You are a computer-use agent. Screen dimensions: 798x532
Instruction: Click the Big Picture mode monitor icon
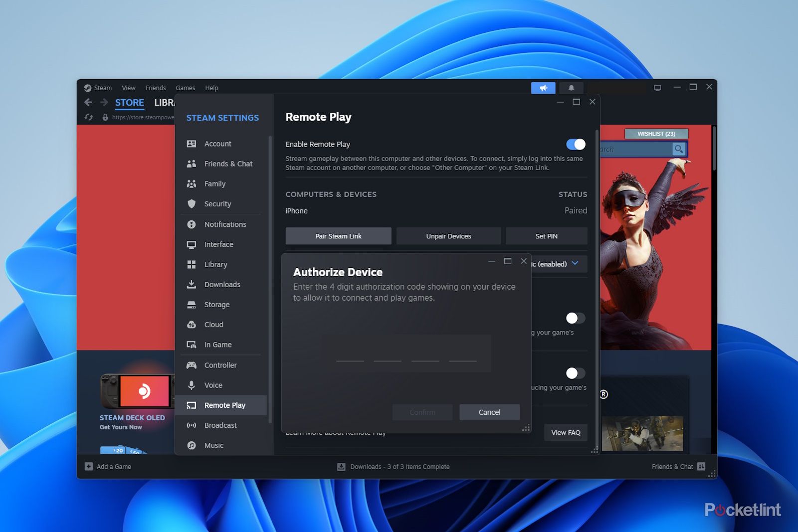pyautogui.click(x=657, y=88)
